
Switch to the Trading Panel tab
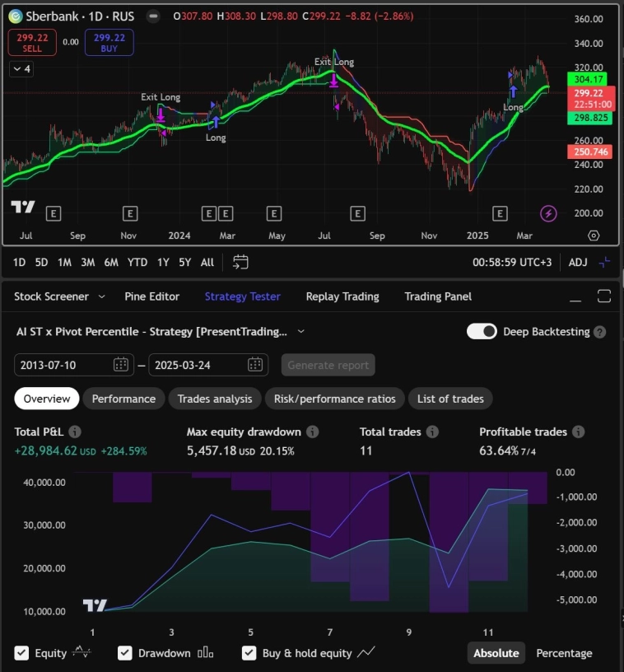438,296
